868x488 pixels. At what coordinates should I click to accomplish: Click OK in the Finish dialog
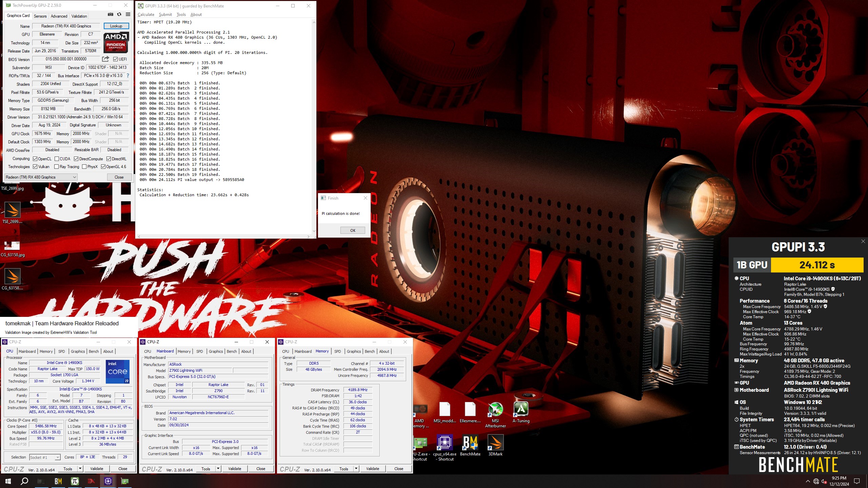pyautogui.click(x=353, y=230)
